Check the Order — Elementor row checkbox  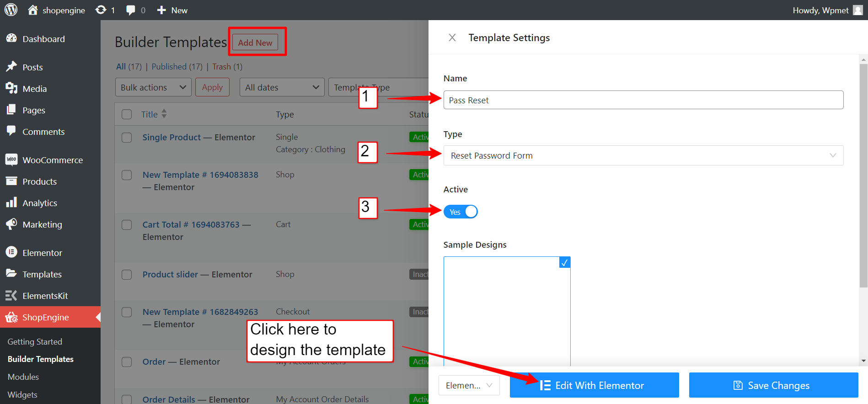tap(127, 362)
